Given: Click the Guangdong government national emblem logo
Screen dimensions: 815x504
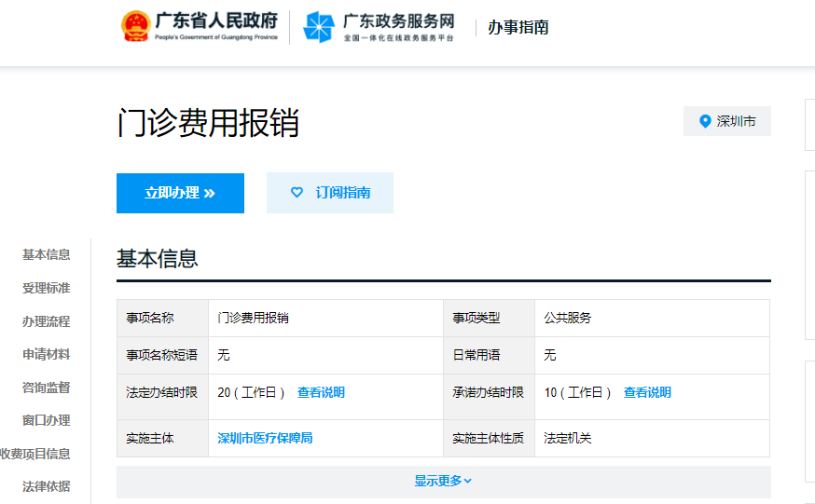Looking at the screenshot, I should pyautogui.click(x=136, y=26).
